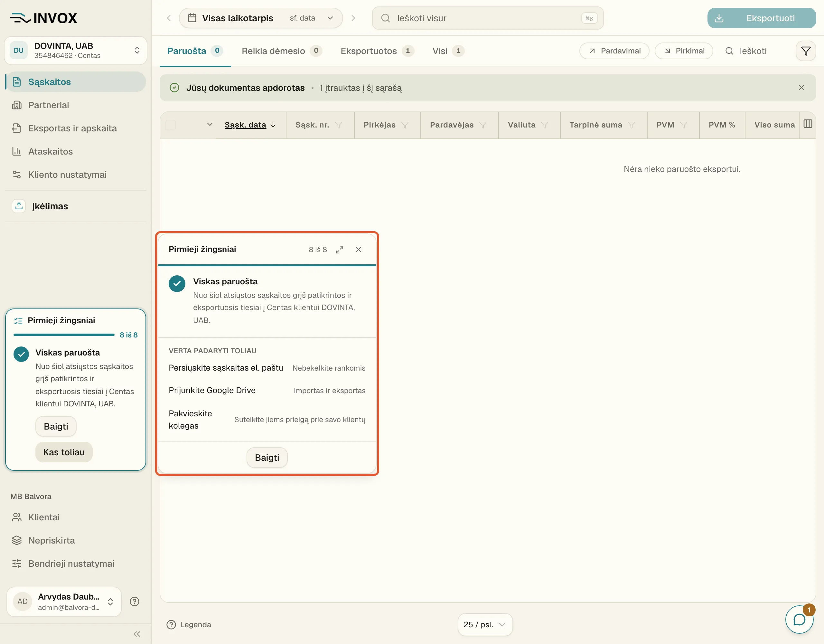Sort by Sąsk. data column
Viewport: 824px width, 644px height.
pos(250,125)
